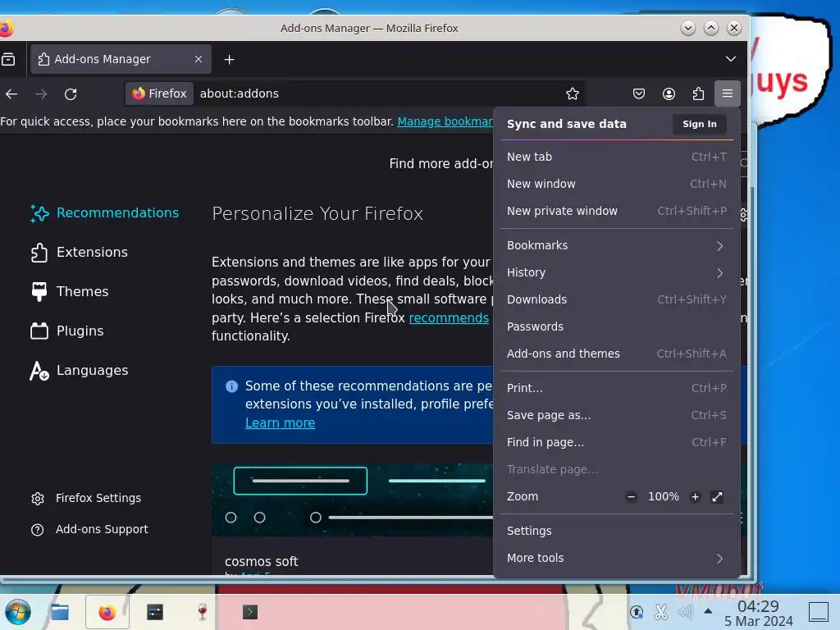Open Firefox Settings from sidebar
The image size is (840, 630).
click(87, 498)
